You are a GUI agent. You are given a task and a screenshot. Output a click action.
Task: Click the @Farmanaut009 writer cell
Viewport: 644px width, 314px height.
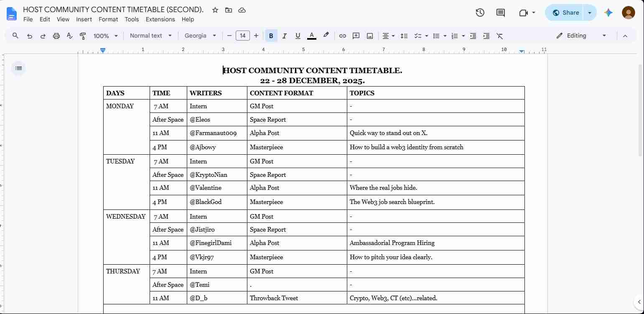point(217,133)
